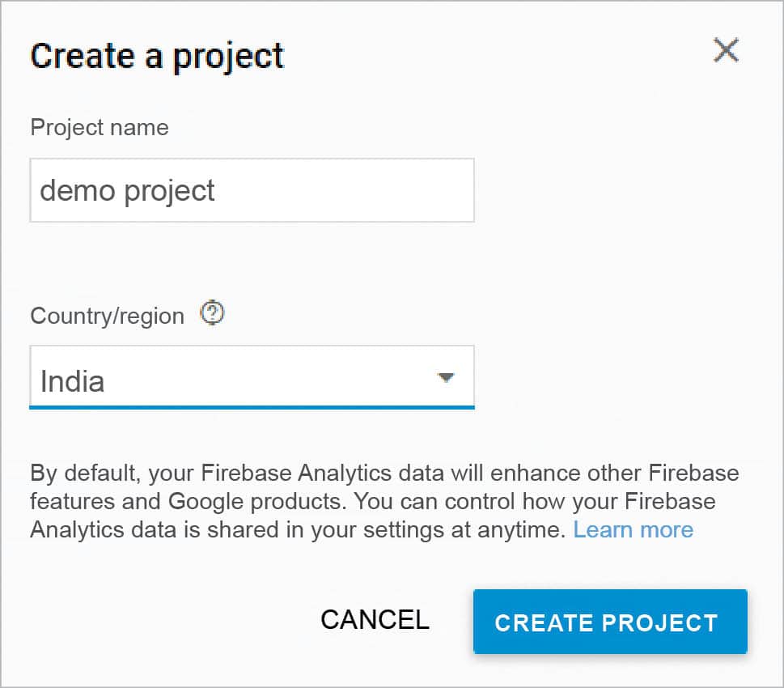Submit the form with the blue Create Project button
This screenshot has height=688, width=784.
pyautogui.click(x=609, y=622)
